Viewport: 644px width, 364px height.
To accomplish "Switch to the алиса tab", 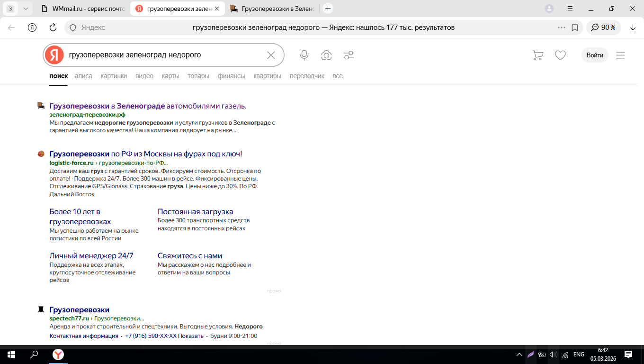I will point(83,76).
